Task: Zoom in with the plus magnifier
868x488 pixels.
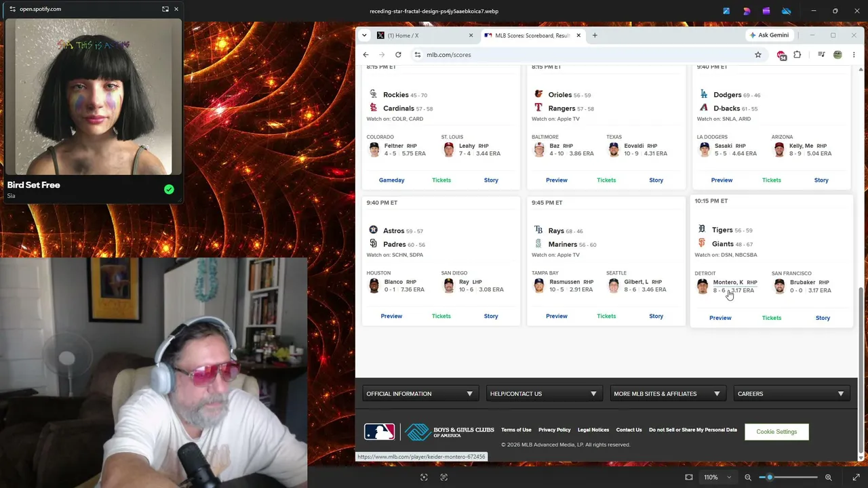Action: tap(828, 477)
